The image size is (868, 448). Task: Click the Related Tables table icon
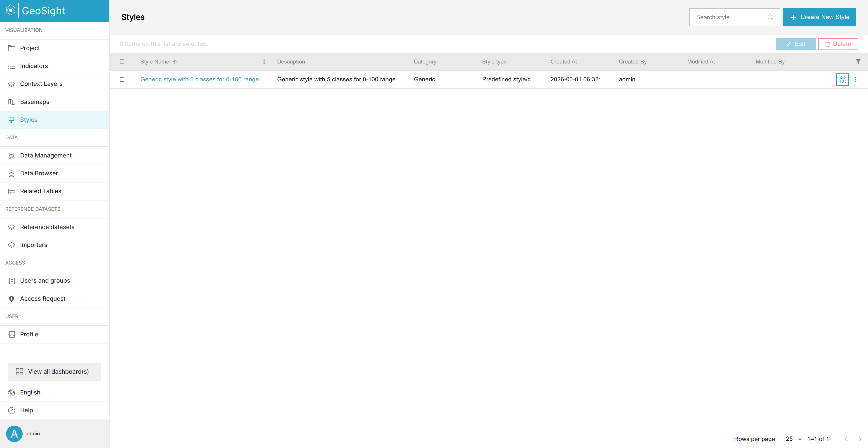12,191
